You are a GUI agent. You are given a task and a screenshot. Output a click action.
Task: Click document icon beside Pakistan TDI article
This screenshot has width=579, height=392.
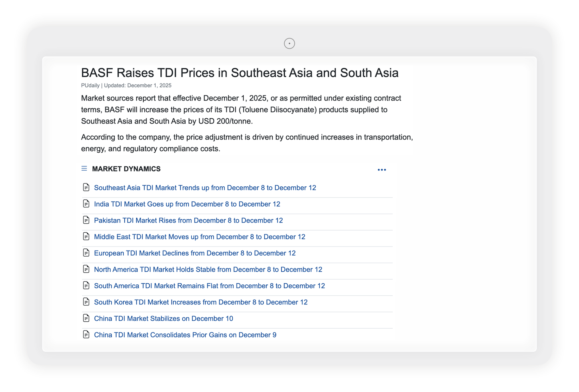(86, 220)
